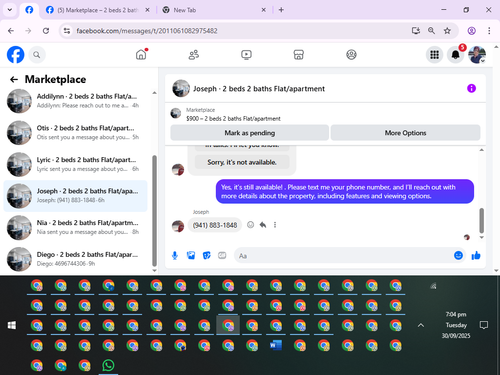Open more options for Joseph's message
Screen dimensions: 500x375
click(x=275, y=225)
